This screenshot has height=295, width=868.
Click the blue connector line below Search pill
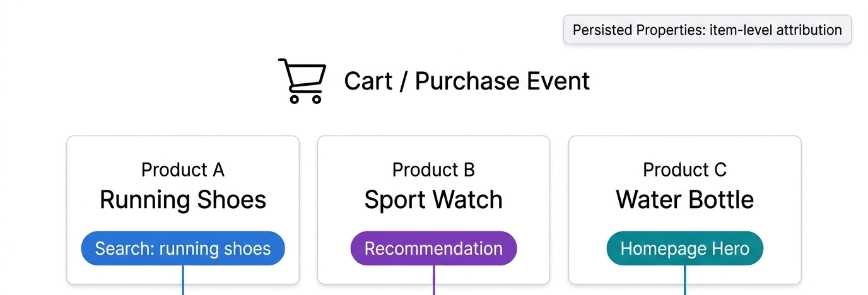pos(183,281)
